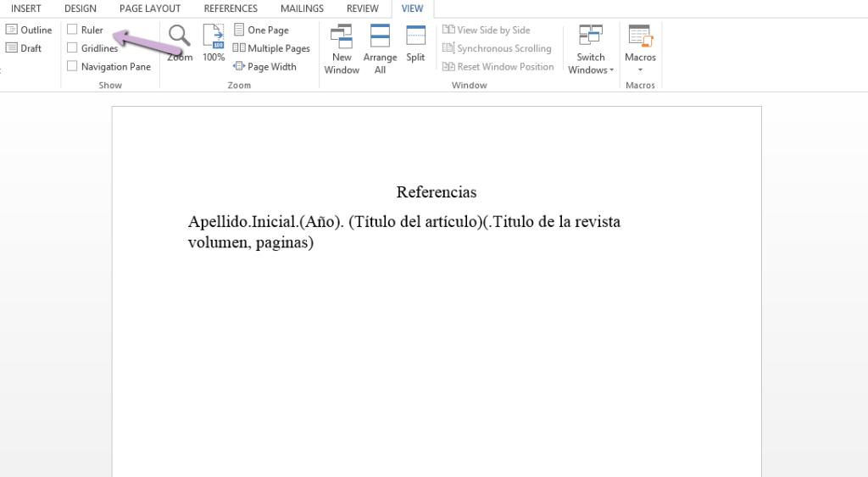Enable the Ruler checkbox
The image size is (868, 477).
[x=73, y=30]
